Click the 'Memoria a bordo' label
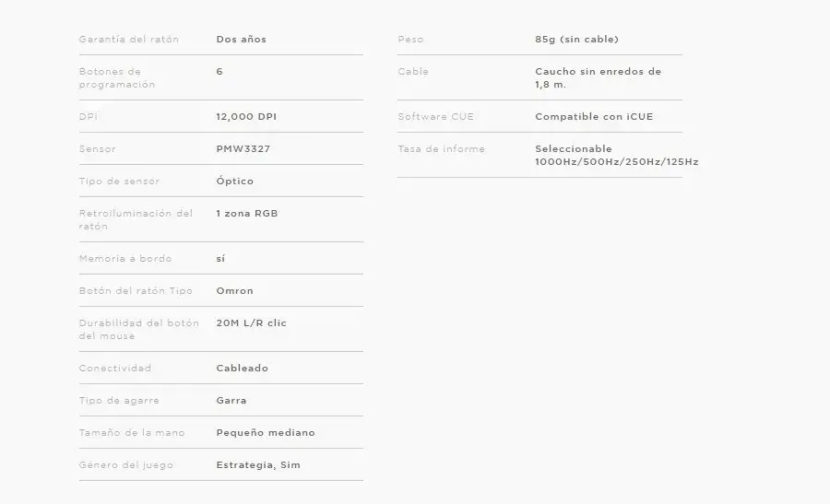The height and width of the screenshot is (504, 830). pyautogui.click(x=125, y=259)
